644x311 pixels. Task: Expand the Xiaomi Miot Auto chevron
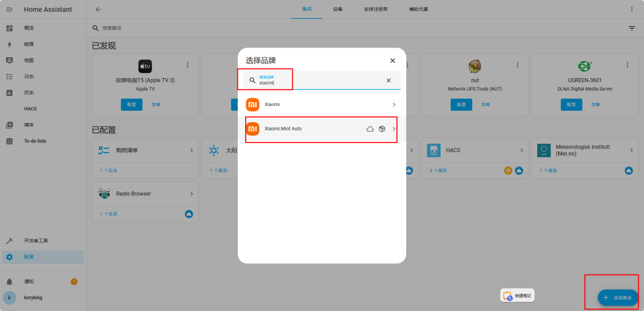click(394, 129)
